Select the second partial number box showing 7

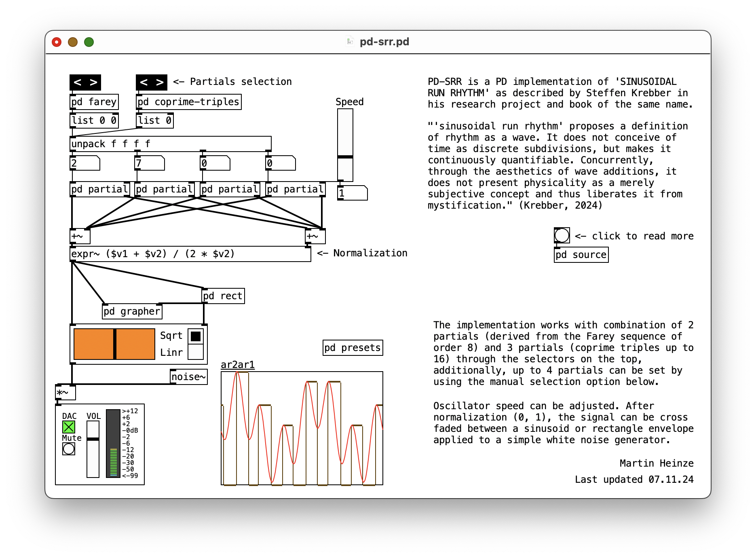(149, 163)
